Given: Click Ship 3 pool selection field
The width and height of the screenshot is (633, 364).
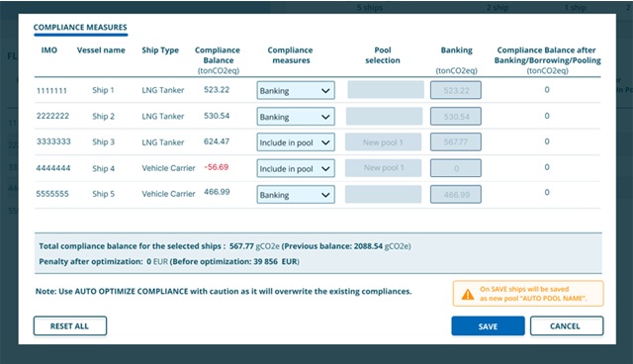Looking at the screenshot, I should pyautogui.click(x=383, y=142).
